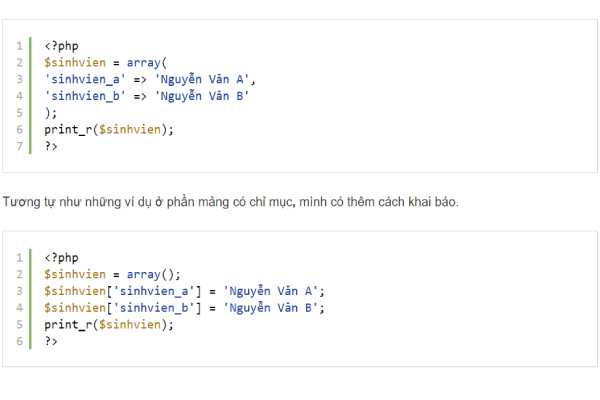Viewport: 600px width, 400px height.
Task: Click line number 7 in first code block
Action: click(x=19, y=146)
